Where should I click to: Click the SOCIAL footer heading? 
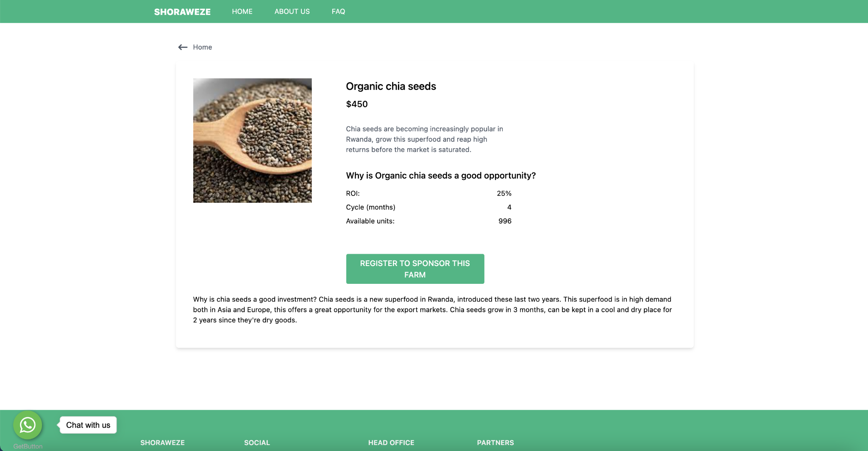point(257,443)
